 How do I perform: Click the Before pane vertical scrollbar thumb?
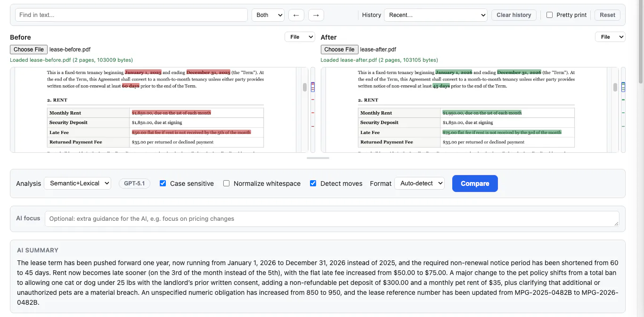pyautogui.click(x=305, y=87)
